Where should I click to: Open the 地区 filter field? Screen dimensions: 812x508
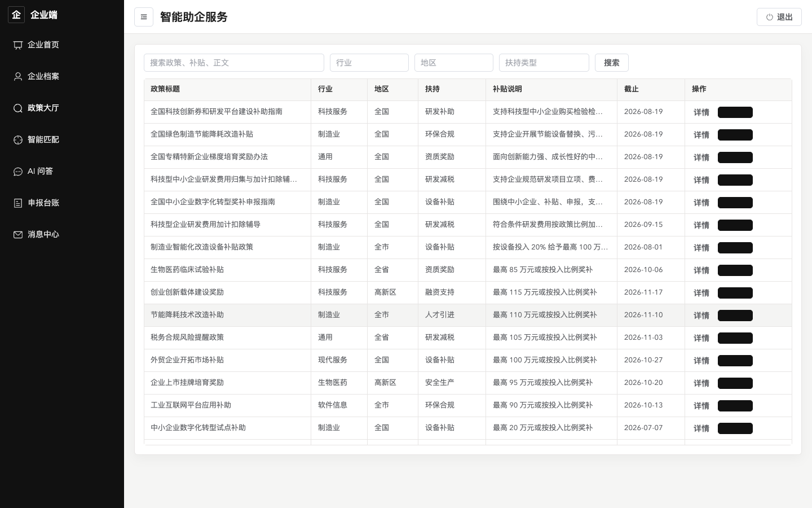pyautogui.click(x=454, y=63)
